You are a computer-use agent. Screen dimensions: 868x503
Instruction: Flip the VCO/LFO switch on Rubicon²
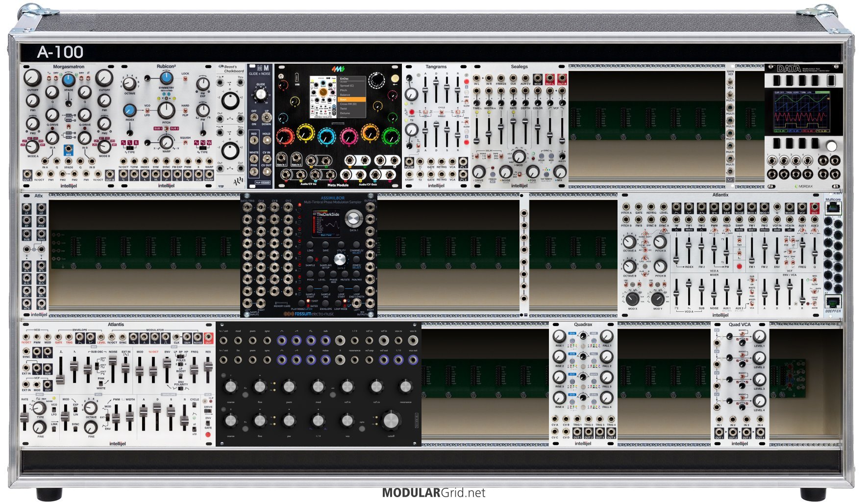coord(147,111)
